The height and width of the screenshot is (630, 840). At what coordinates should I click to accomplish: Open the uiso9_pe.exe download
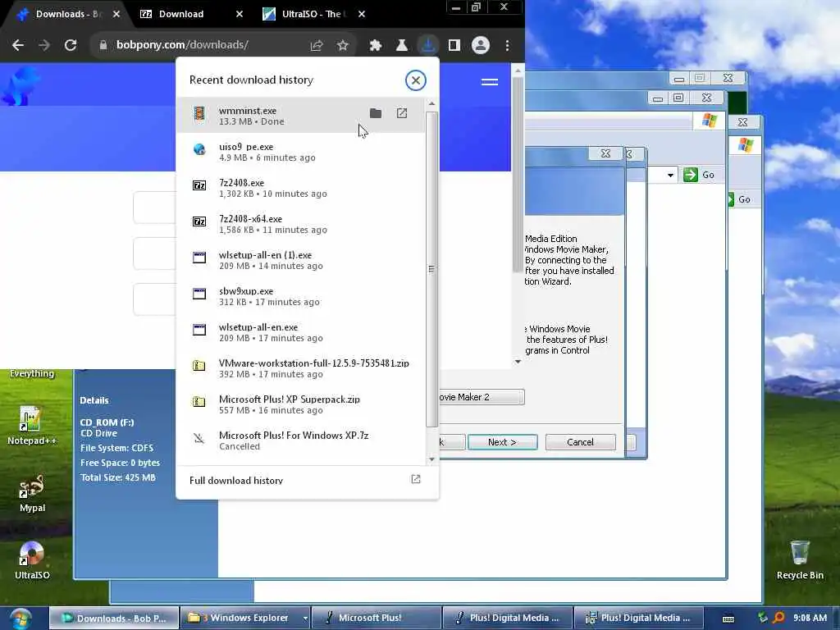click(x=301, y=152)
